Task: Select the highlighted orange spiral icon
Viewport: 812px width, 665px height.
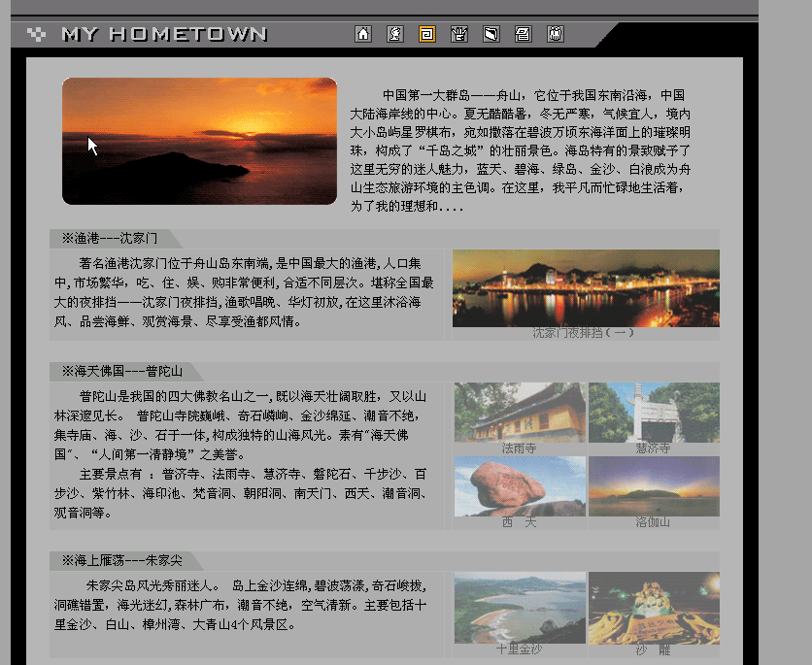Action: (x=426, y=34)
